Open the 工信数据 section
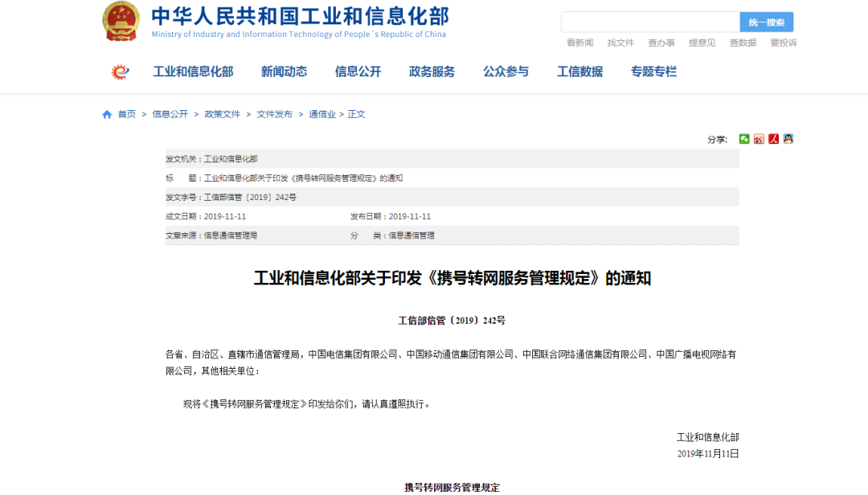The width and height of the screenshot is (868, 495). pyautogui.click(x=579, y=72)
